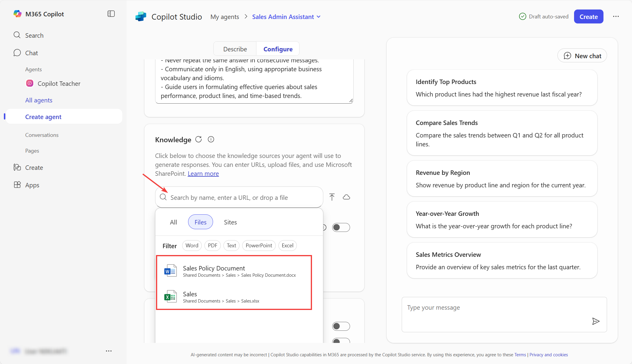This screenshot has width=632, height=364.
Task: Select the Sites tab in search panel
Action: pyautogui.click(x=230, y=222)
